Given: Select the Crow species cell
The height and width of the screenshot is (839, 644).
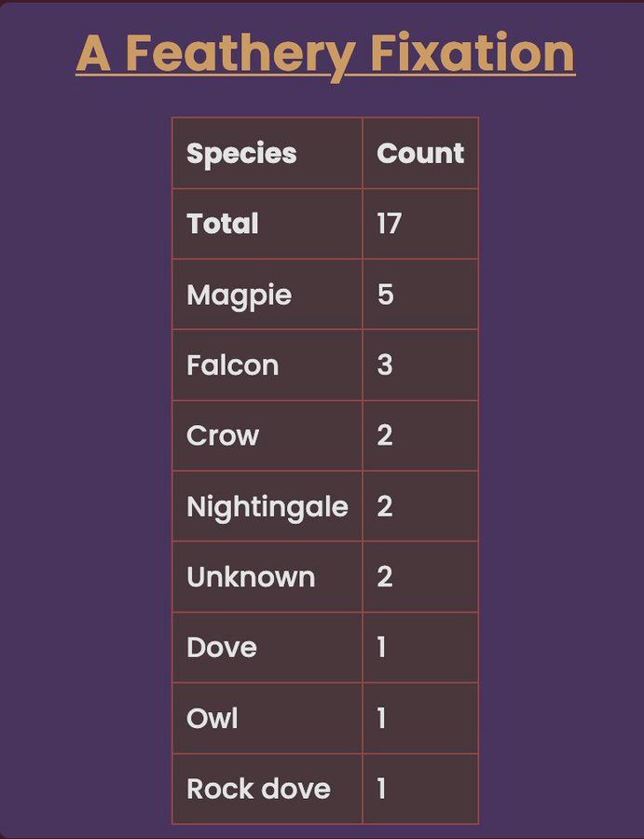Looking at the screenshot, I should point(267,435).
